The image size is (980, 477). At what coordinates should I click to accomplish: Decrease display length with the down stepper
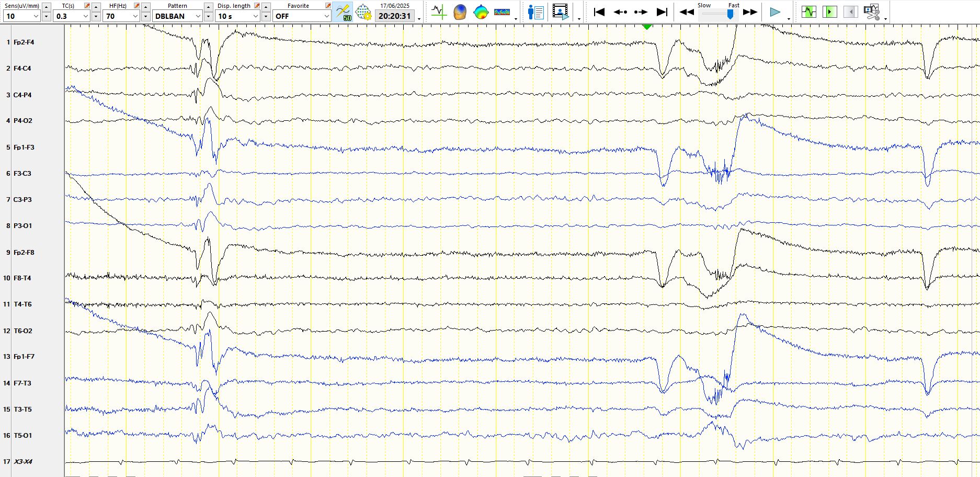point(266,16)
